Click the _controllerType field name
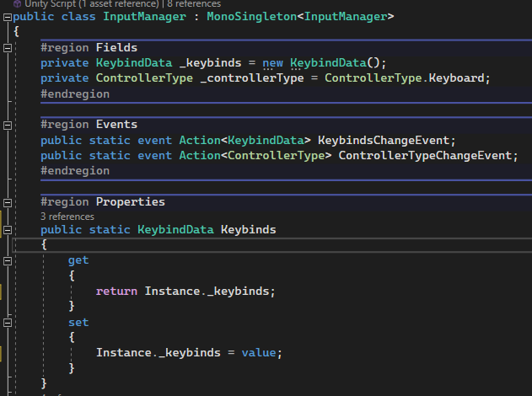The image size is (532, 396). click(252, 78)
